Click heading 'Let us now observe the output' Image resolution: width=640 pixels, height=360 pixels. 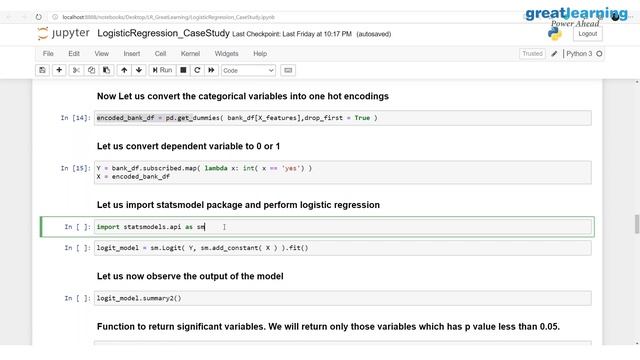[190, 276]
